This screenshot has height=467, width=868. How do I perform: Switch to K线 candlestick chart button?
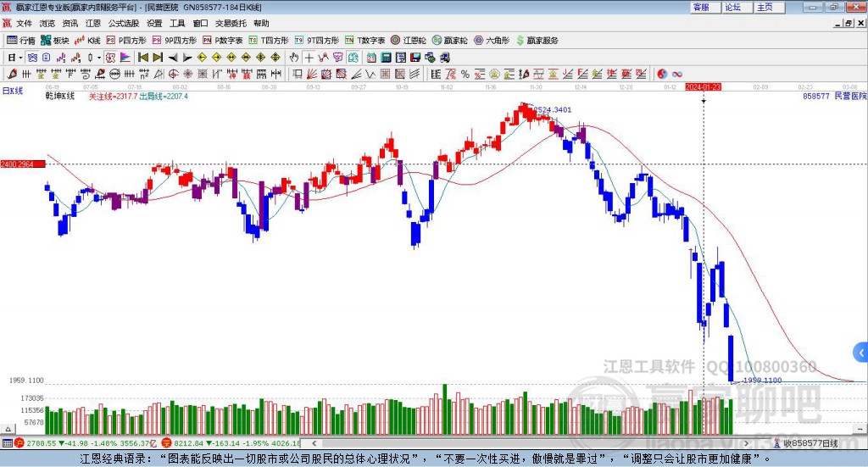87,41
